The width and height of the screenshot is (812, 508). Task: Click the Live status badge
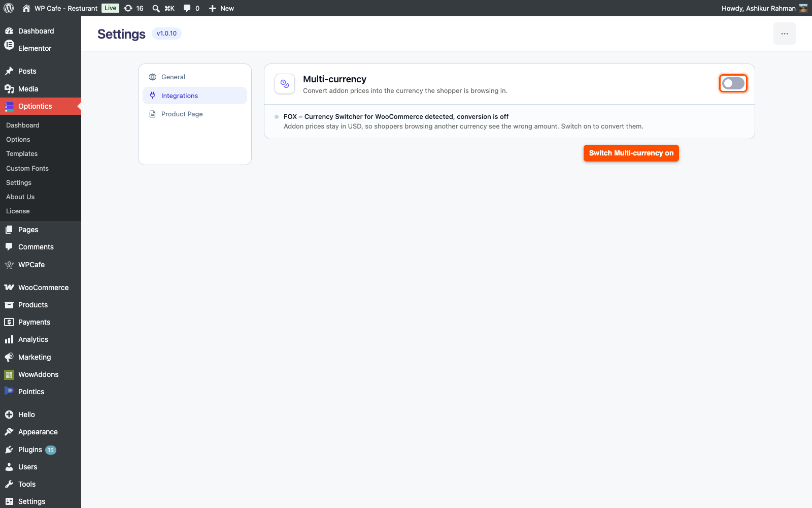110,8
